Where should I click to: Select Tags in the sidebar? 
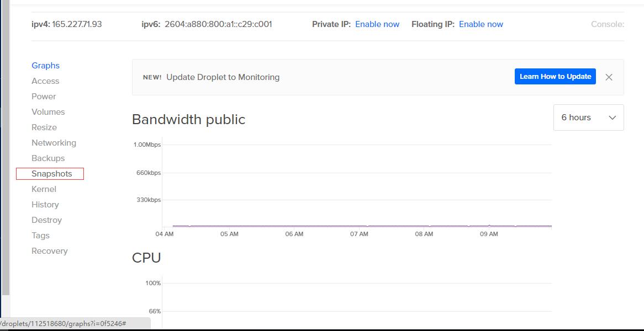[40, 236]
